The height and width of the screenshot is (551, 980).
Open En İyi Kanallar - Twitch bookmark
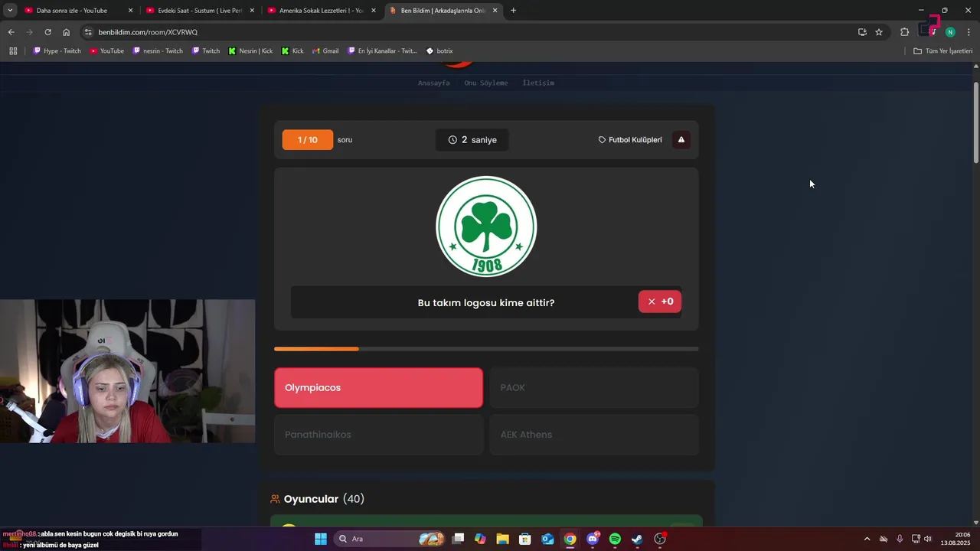point(381,51)
